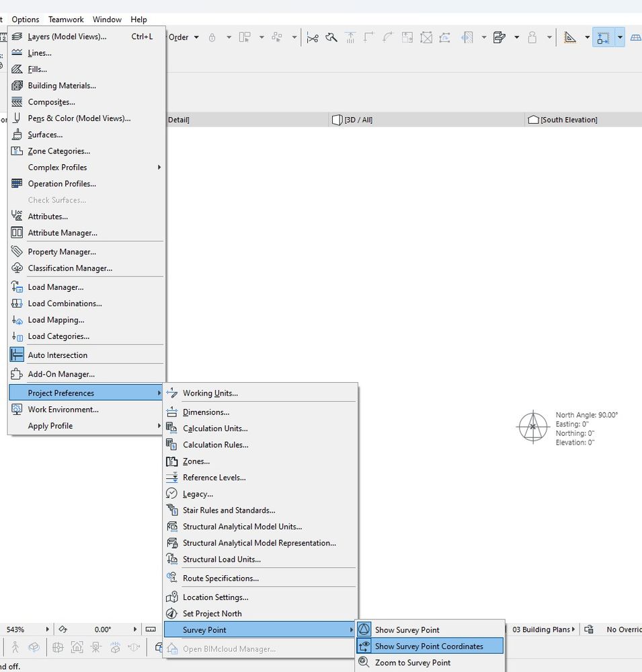This screenshot has width=642, height=672.
Task: Open the 03 Building Plans dropdown
Action: tap(543, 629)
